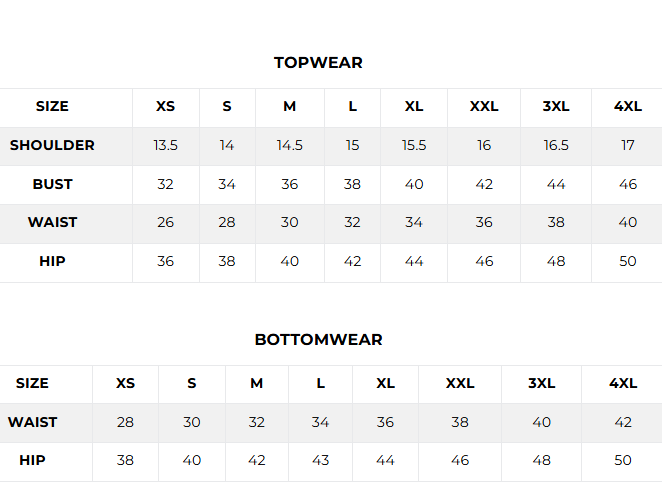The height and width of the screenshot is (500, 662).
Task: Select the Bottomwear HIP row label
Action: tap(32, 461)
